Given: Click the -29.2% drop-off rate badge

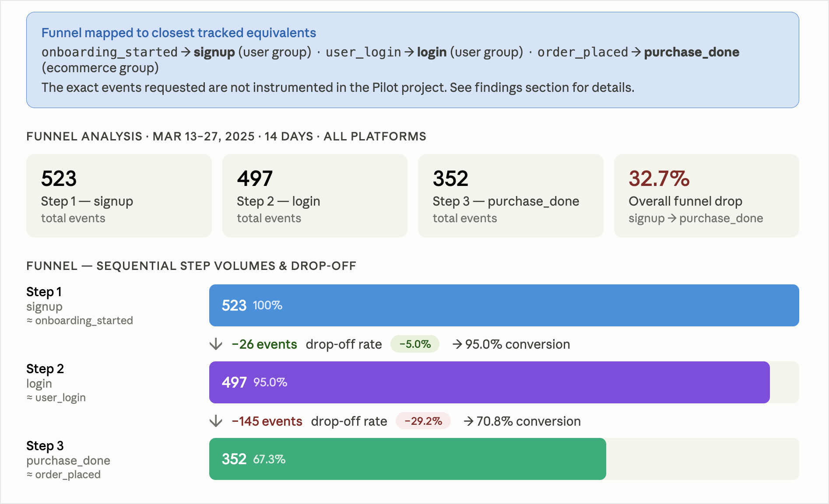Looking at the screenshot, I should [423, 421].
